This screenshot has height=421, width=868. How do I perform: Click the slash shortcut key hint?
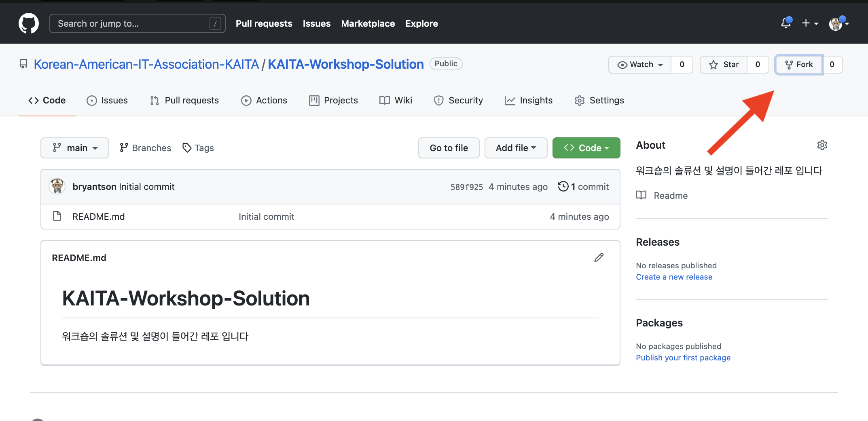click(x=215, y=23)
